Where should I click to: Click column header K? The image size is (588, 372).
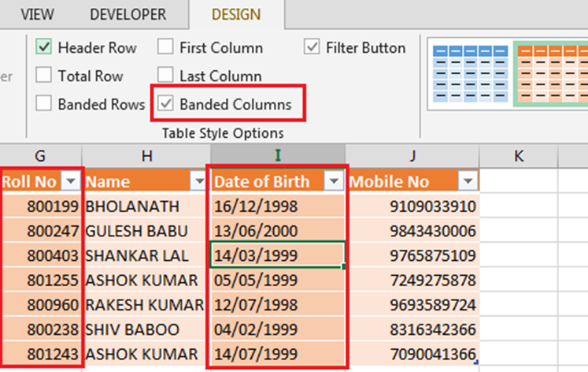pos(519,156)
